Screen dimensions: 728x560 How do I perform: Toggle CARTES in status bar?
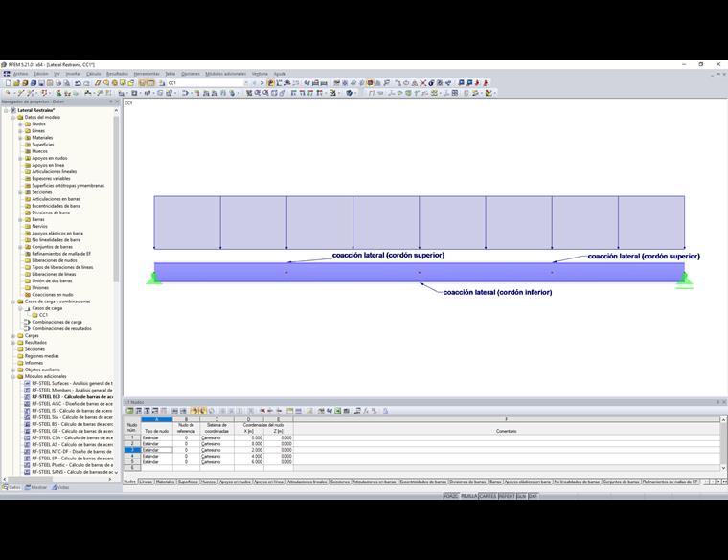point(488,496)
